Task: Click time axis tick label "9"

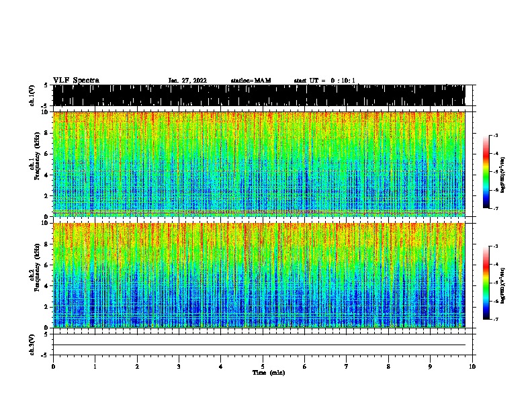Action: click(430, 367)
